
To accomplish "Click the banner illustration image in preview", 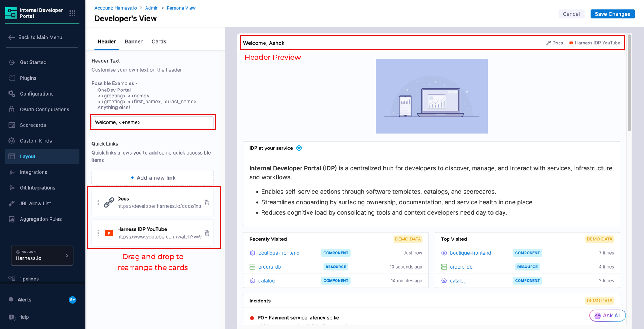I will click(432, 96).
